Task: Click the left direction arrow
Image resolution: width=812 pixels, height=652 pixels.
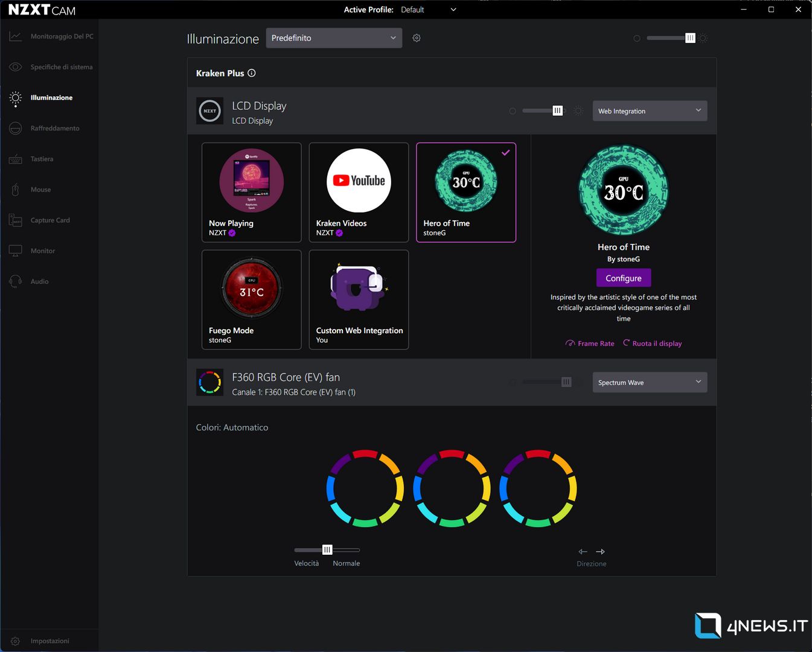Action: pos(583,552)
